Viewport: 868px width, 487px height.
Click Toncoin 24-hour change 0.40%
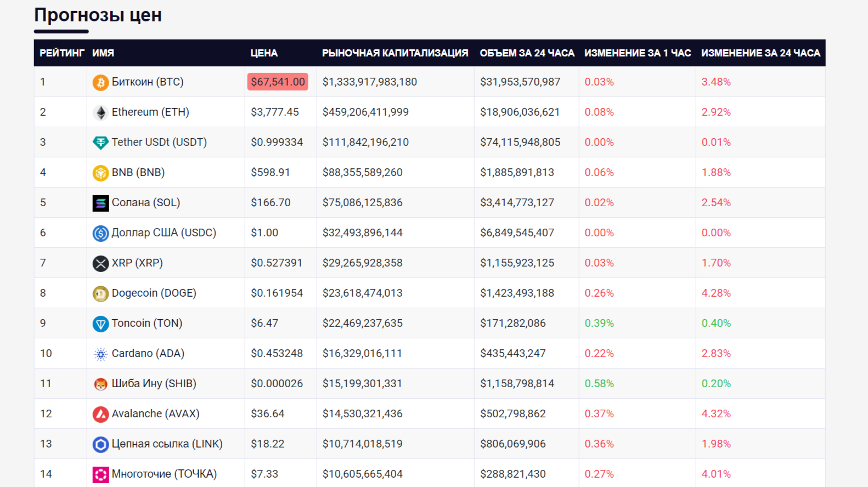click(716, 323)
